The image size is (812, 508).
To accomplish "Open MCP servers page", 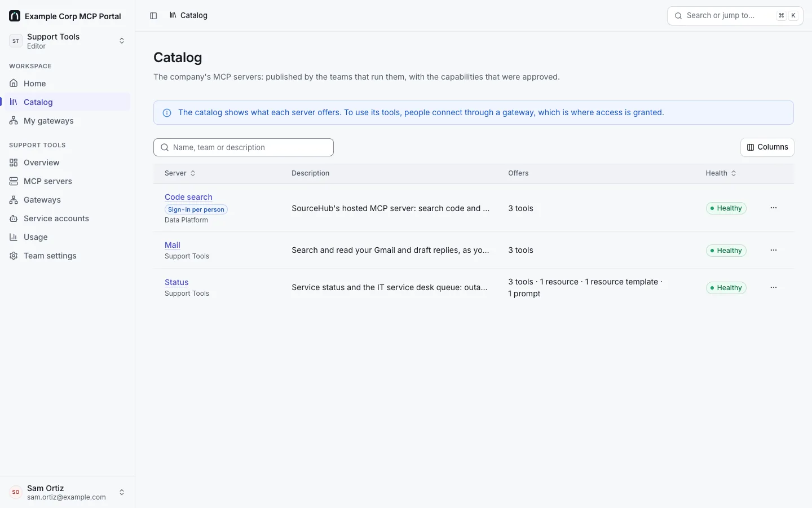I will click(x=67, y=181).
